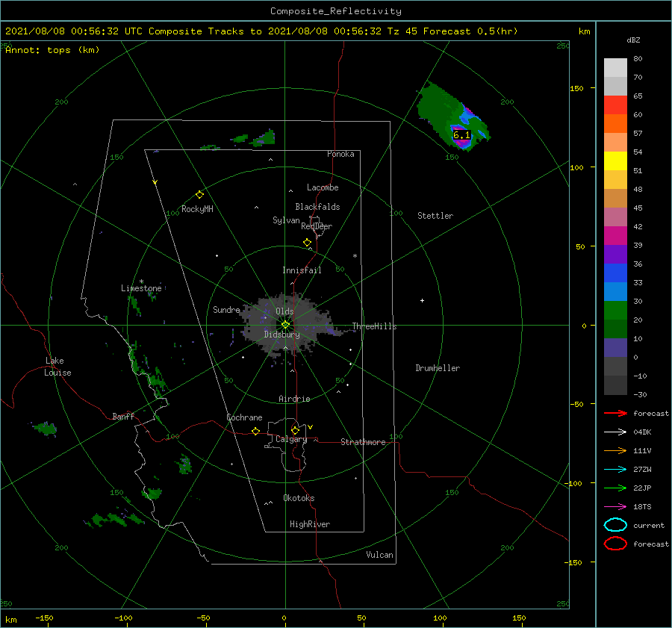The height and width of the screenshot is (628, 672).
Task: Click the Innisfail town label
Action: click(302, 270)
